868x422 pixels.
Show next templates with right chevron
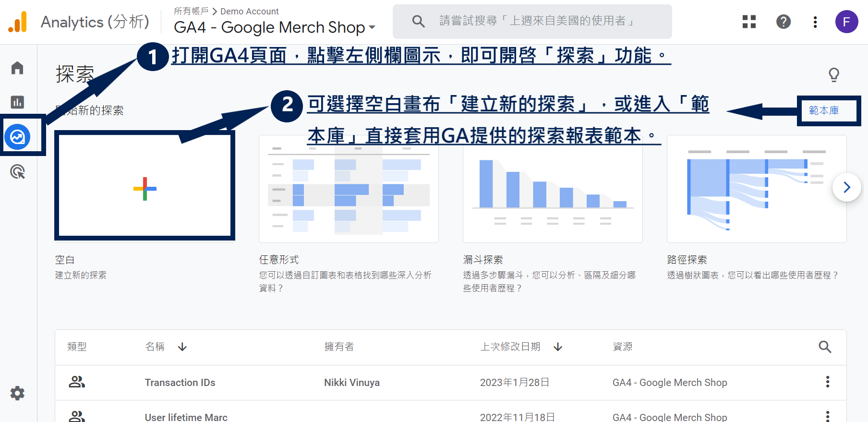pyautogui.click(x=847, y=187)
